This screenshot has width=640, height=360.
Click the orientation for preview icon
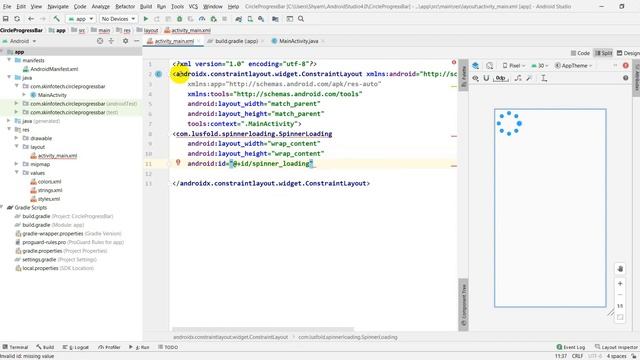(490, 66)
